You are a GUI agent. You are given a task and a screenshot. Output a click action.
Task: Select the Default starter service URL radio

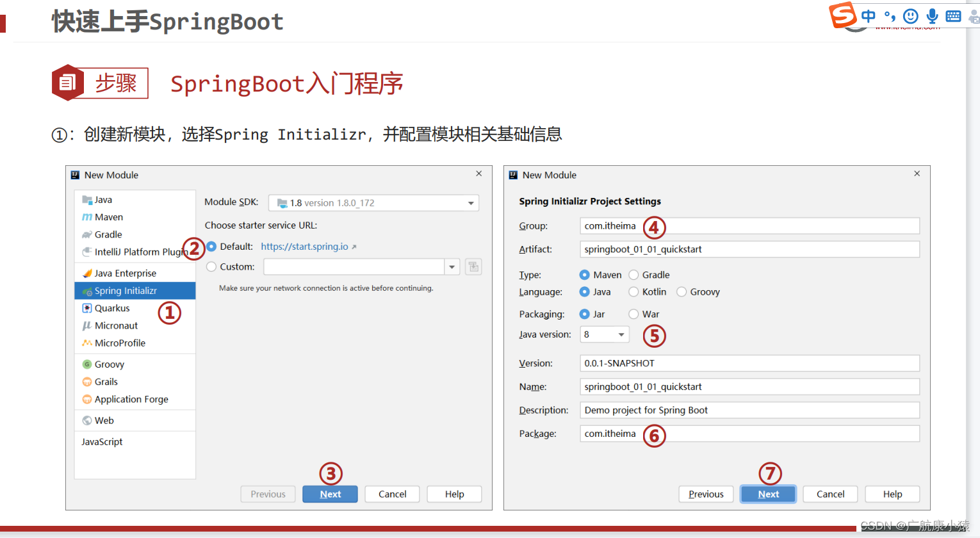point(211,246)
